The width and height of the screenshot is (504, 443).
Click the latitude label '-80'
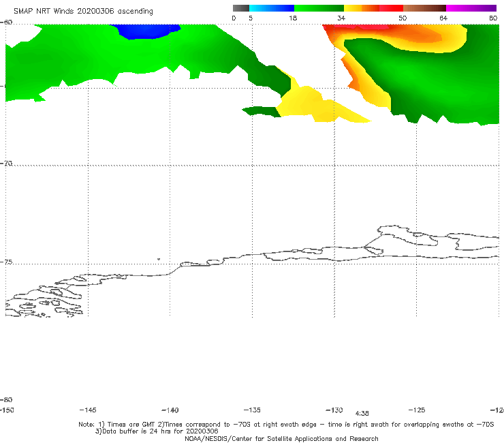[6, 399]
